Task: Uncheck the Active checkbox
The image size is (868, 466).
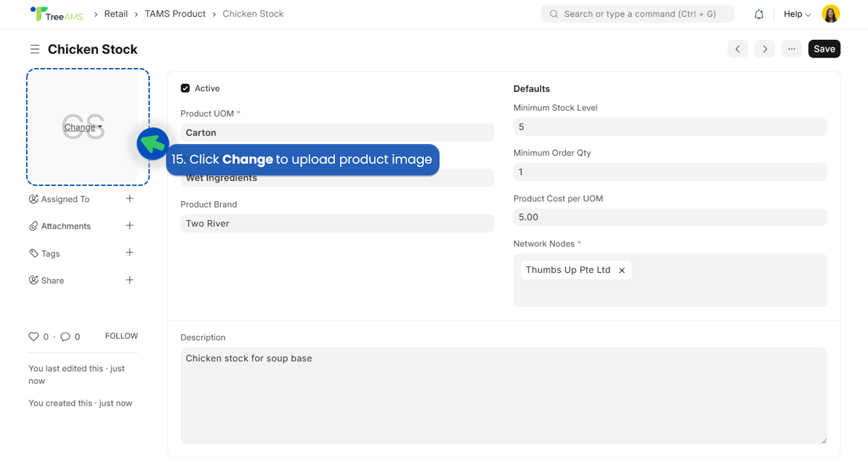Action: pos(185,88)
